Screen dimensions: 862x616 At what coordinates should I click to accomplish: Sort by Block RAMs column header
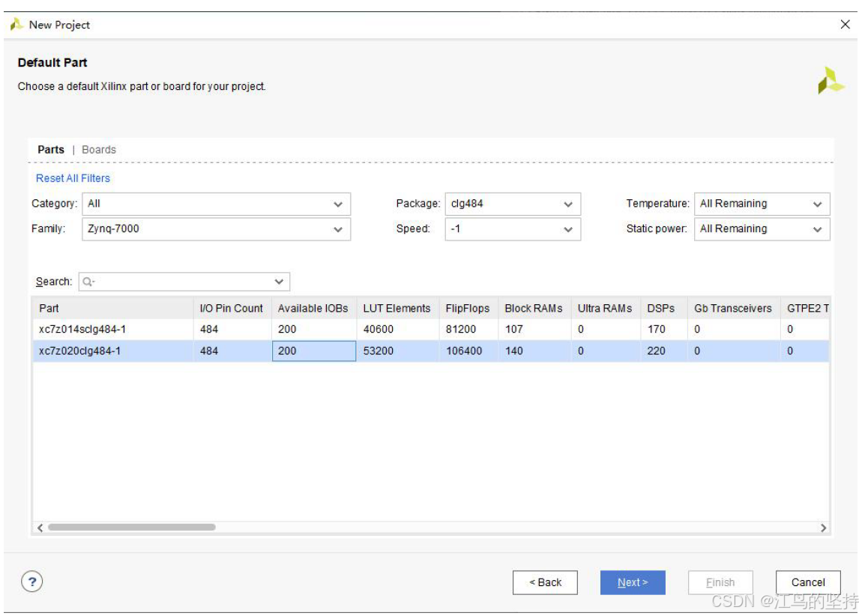pyautogui.click(x=534, y=308)
